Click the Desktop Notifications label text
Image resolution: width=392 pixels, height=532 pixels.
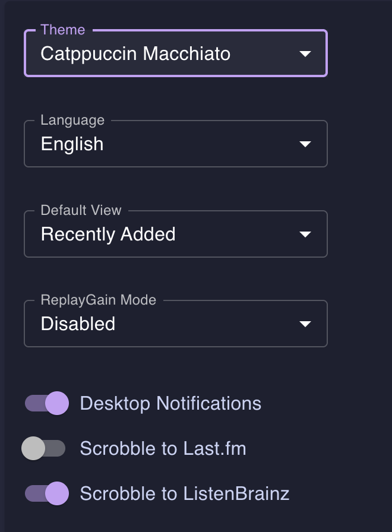pyautogui.click(x=170, y=404)
